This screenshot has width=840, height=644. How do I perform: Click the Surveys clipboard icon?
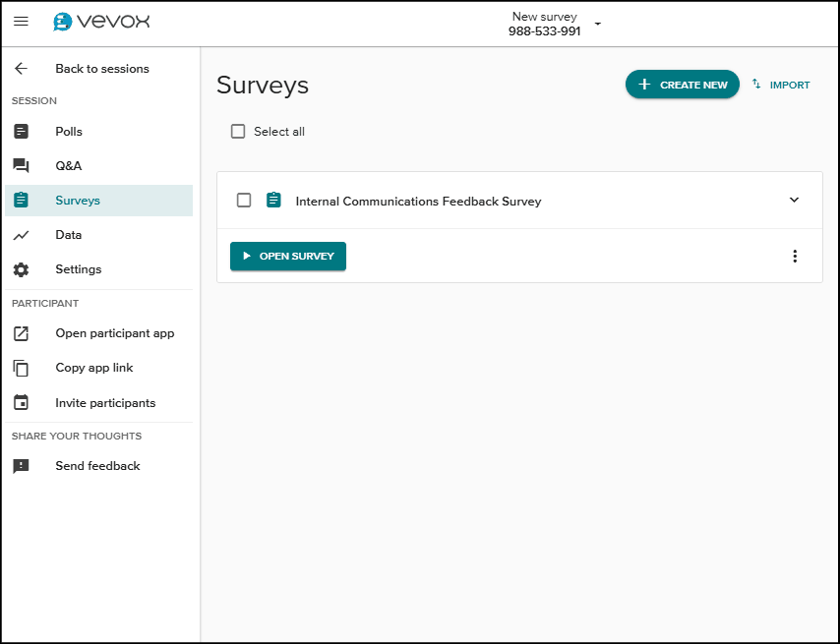coord(21,200)
